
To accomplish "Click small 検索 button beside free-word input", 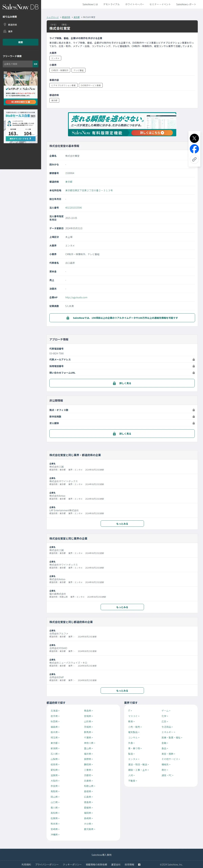I will click(x=35, y=64).
